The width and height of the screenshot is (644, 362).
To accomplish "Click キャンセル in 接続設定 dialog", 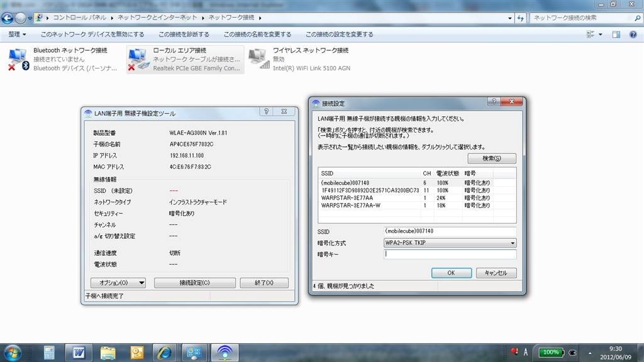I will (x=496, y=273).
